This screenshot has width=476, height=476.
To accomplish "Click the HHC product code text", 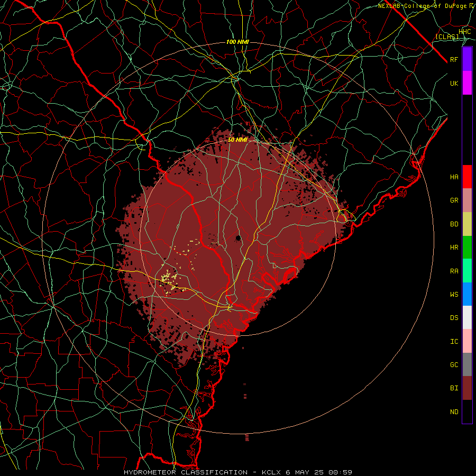I will click(x=465, y=32).
